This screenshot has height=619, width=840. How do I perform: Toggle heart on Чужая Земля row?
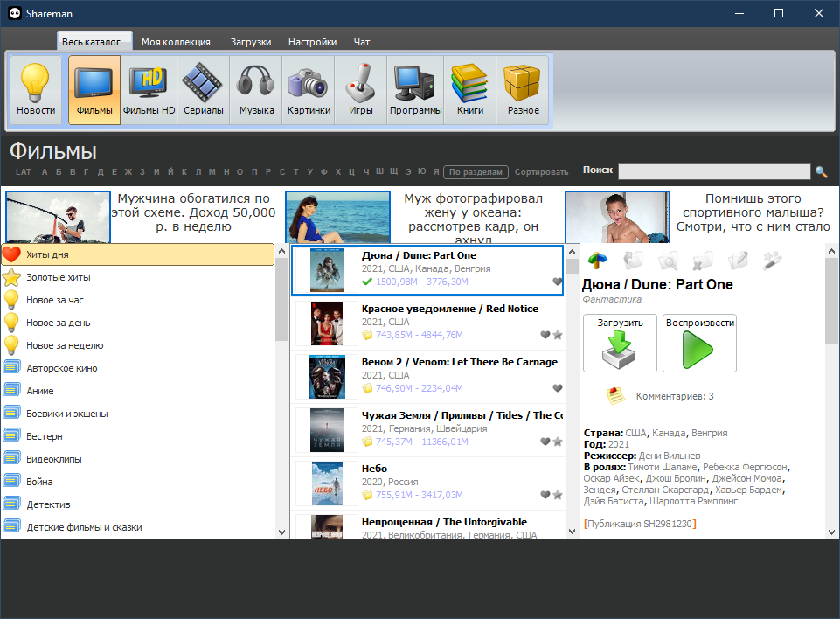coord(545,442)
